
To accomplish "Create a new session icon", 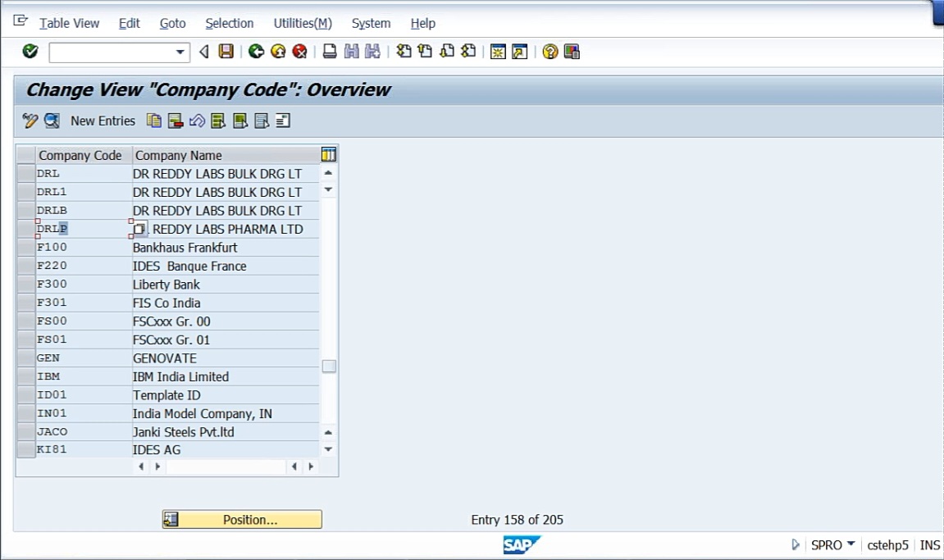I will click(498, 52).
